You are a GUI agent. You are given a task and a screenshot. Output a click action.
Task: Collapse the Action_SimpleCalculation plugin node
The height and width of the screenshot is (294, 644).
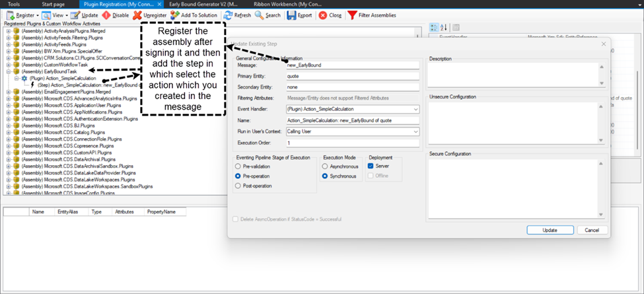[17, 78]
